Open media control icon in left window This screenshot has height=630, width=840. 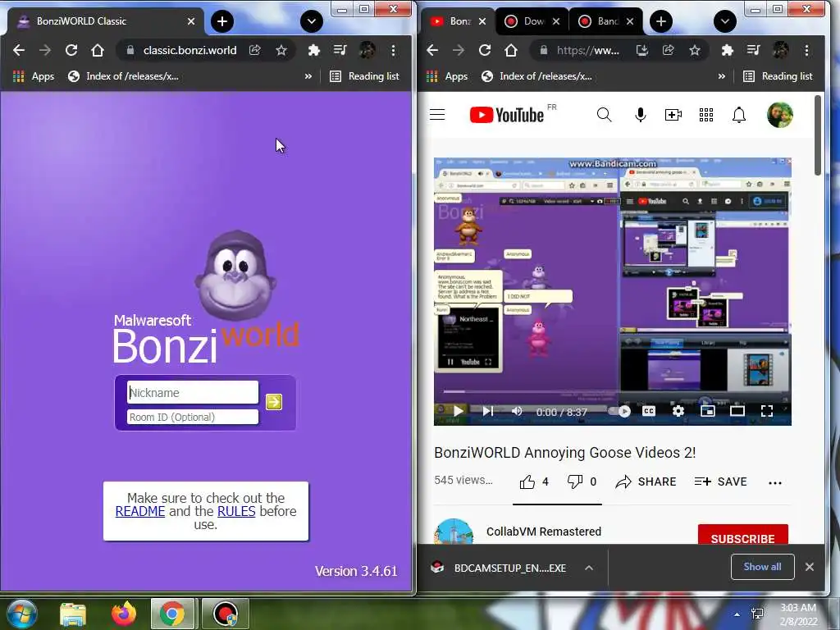[x=340, y=50]
